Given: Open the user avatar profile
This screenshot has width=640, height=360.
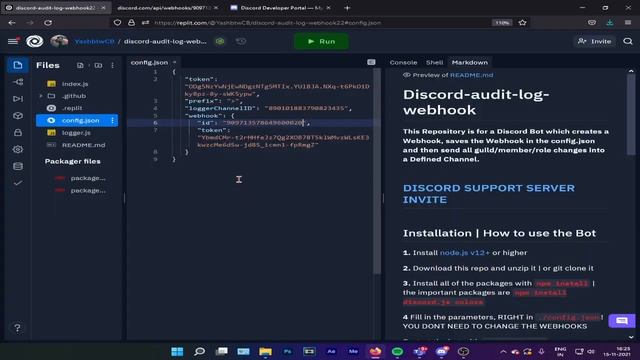Looking at the screenshot, I should click(x=59, y=41).
